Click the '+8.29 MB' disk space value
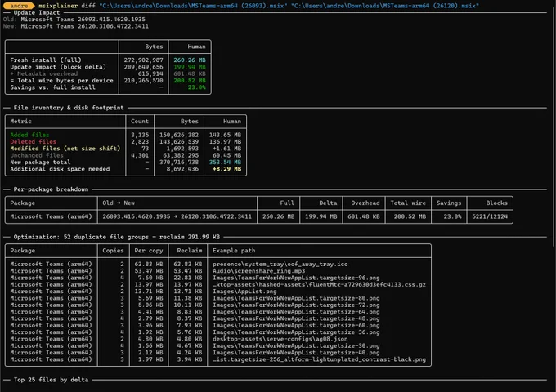 [226, 169]
